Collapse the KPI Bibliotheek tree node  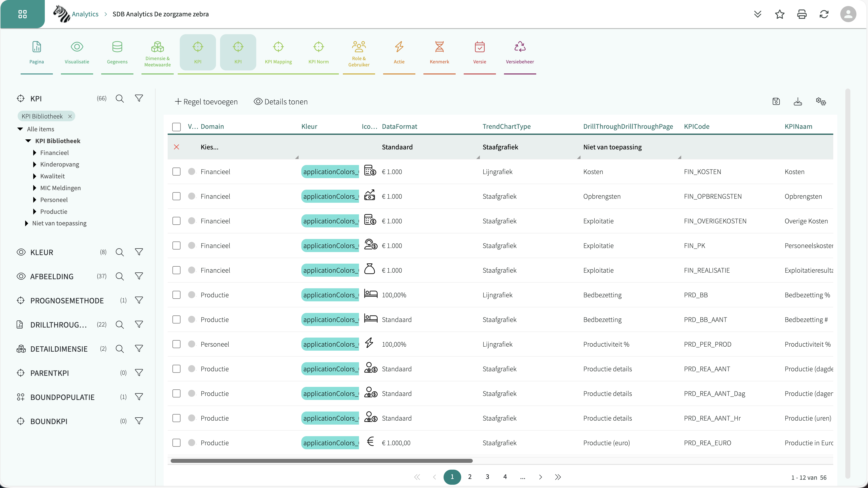(28, 141)
